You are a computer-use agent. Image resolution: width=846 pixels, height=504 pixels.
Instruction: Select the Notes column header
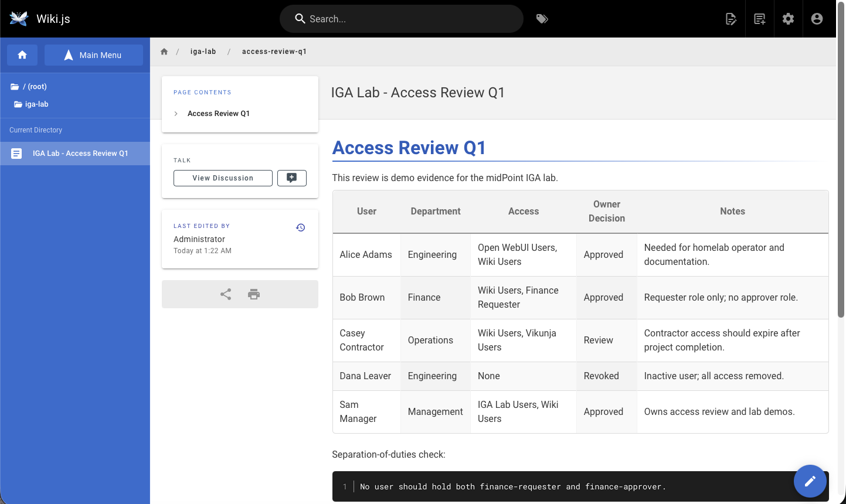click(x=733, y=212)
